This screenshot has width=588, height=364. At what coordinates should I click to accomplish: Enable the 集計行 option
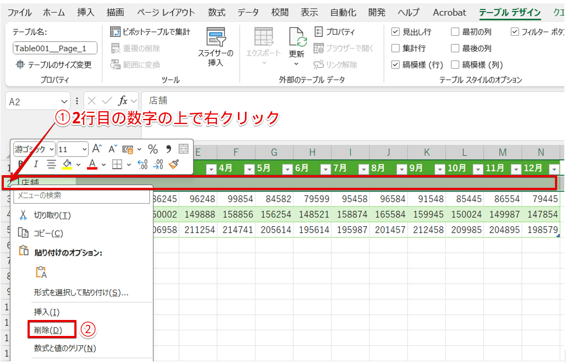395,48
